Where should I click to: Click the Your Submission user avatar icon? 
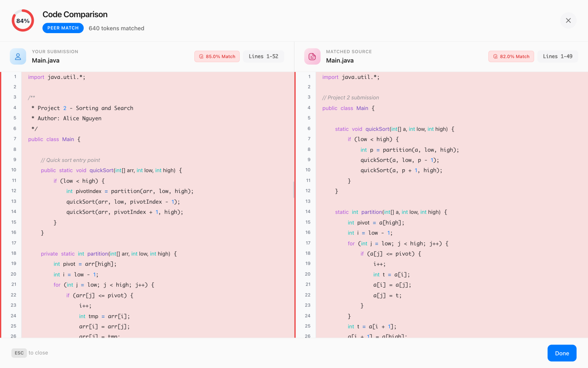point(18,56)
